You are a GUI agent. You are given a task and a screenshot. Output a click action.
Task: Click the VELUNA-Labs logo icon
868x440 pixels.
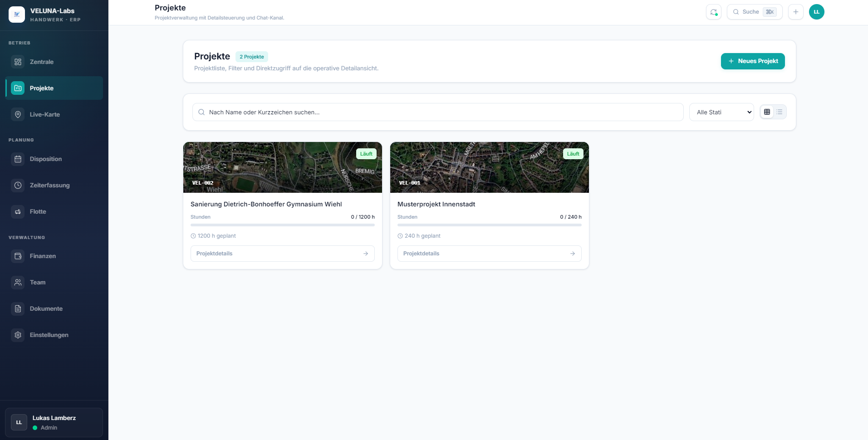click(x=17, y=15)
